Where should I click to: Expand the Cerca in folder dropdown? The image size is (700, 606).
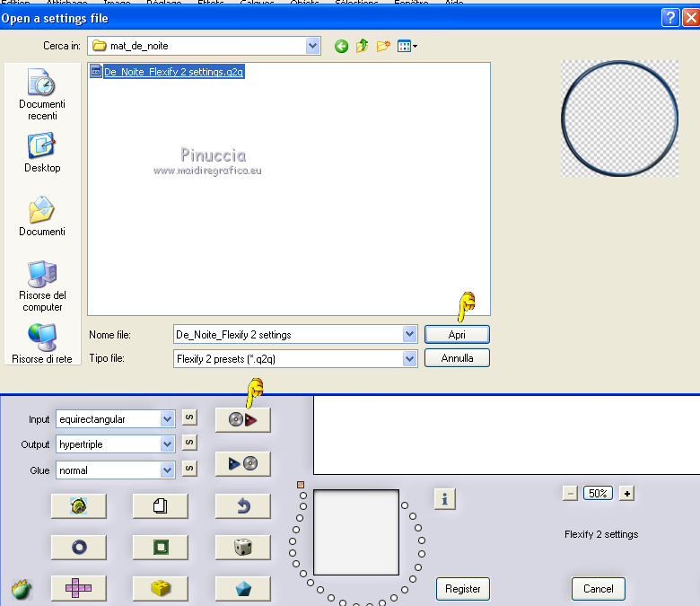click(313, 46)
